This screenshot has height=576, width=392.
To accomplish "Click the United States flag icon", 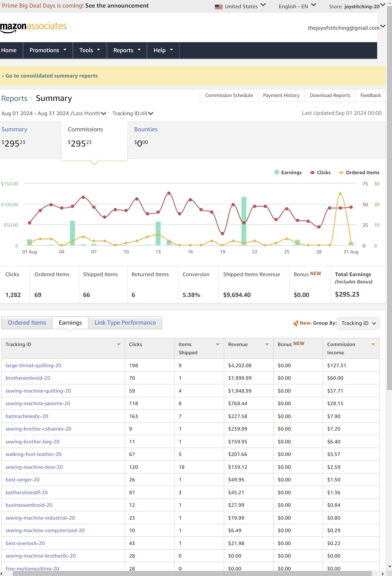I will click(x=219, y=7).
